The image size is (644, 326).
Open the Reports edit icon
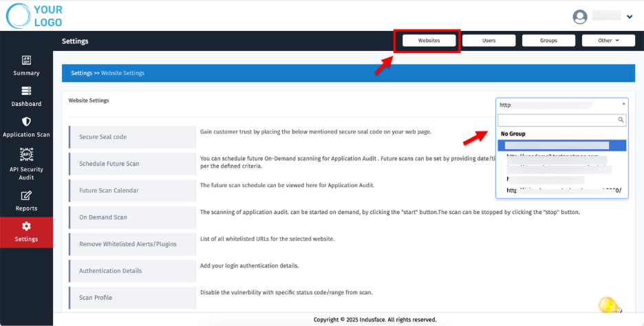pyautogui.click(x=26, y=196)
